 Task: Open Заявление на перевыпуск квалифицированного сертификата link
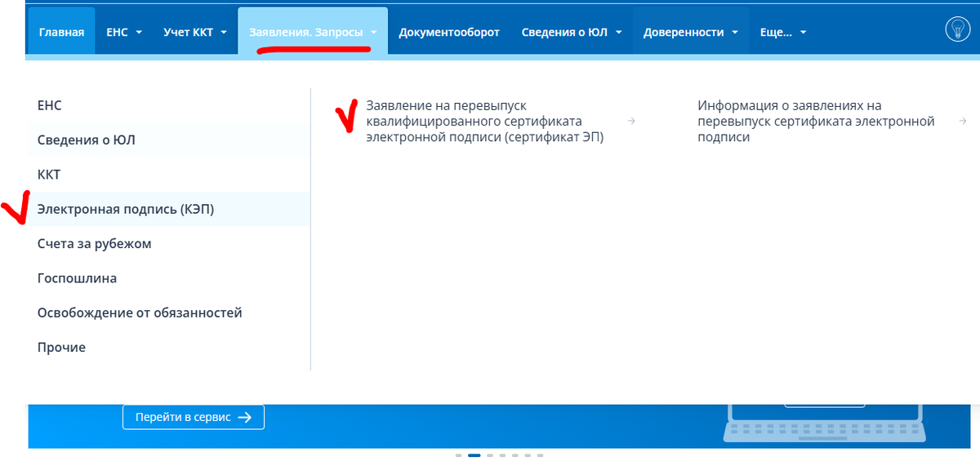pyautogui.click(x=485, y=122)
